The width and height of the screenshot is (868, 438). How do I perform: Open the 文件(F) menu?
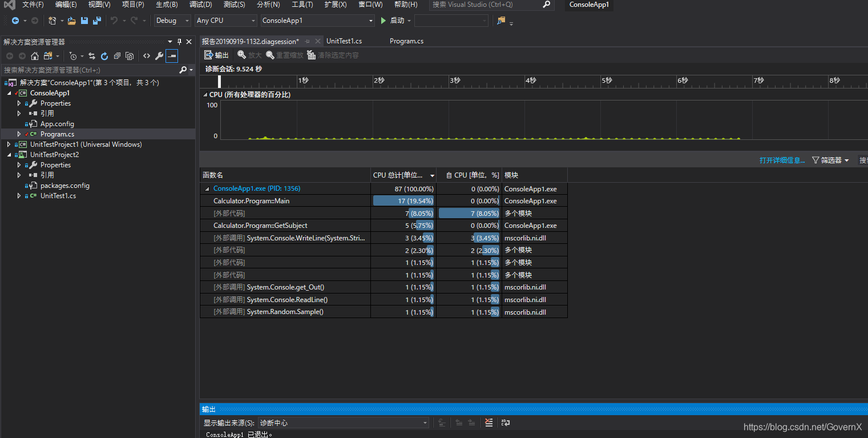pyautogui.click(x=33, y=5)
